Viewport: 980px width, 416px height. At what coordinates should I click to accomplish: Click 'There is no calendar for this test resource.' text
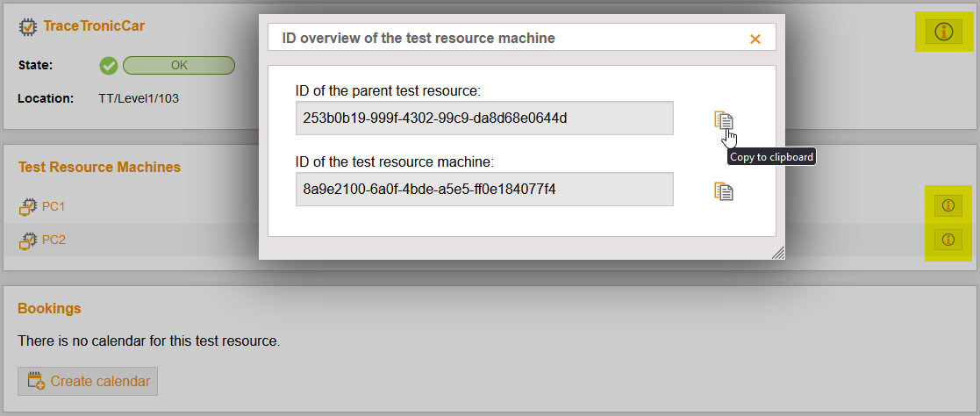(x=149, y=341)
